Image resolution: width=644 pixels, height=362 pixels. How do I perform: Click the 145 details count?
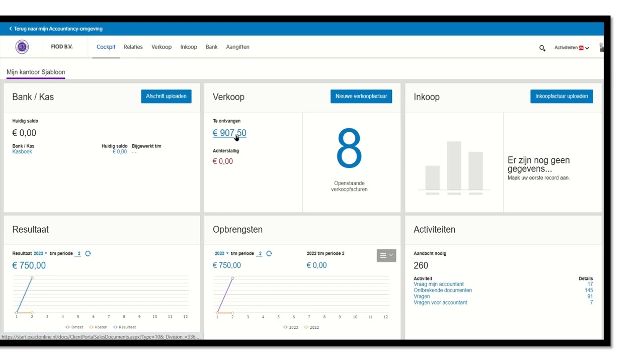(x=589, y=290)
